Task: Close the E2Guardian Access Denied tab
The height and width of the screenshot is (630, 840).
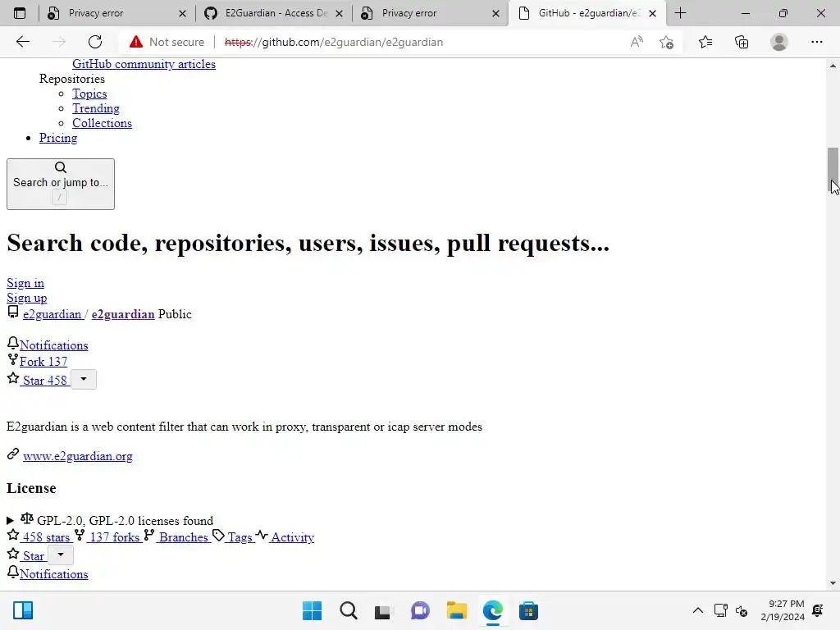Action: [339, 13]
